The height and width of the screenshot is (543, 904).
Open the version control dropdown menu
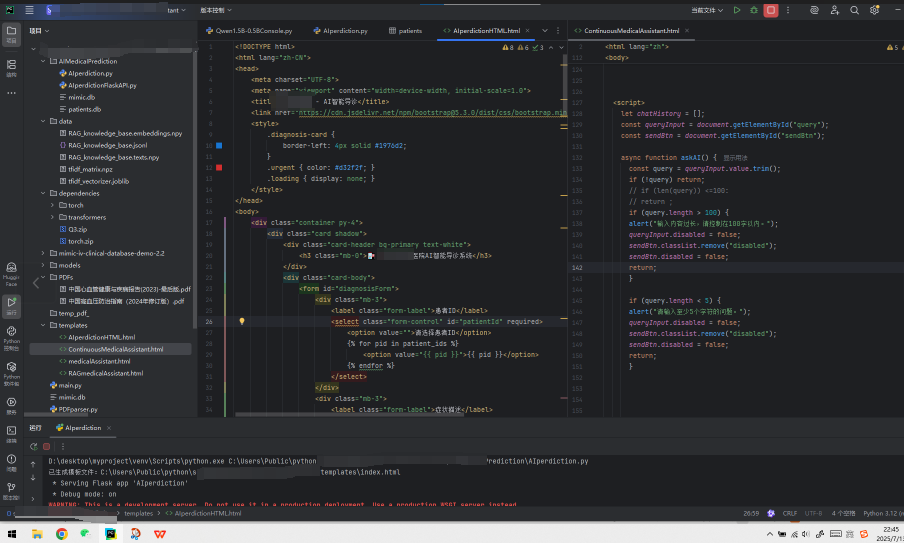tap(216, 10)
